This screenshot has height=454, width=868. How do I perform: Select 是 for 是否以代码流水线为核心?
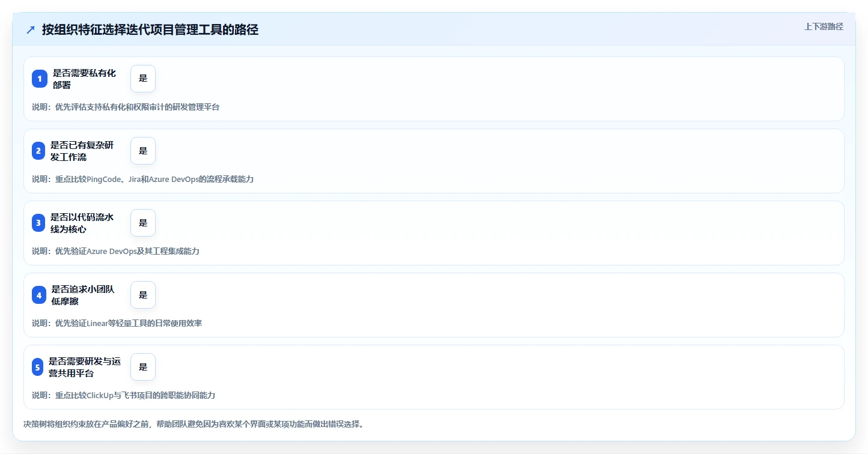point(143,223)
